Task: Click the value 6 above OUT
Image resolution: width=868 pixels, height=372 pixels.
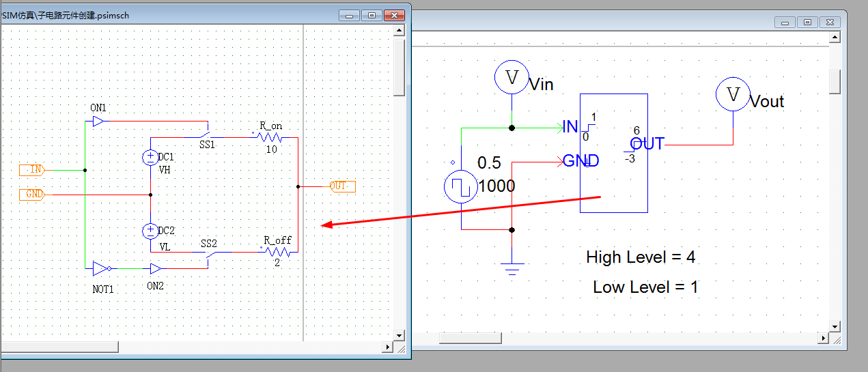Action: tap(636, 130)
